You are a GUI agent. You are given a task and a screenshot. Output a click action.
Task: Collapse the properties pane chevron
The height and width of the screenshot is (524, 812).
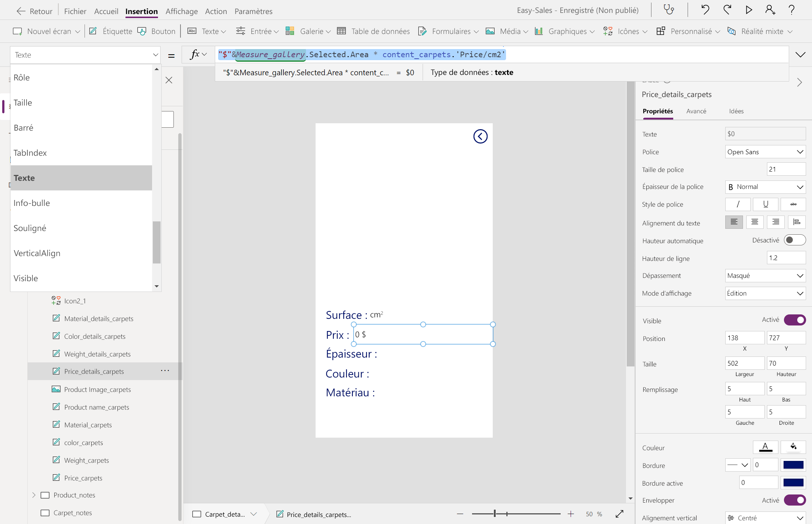tap(799, 82)
